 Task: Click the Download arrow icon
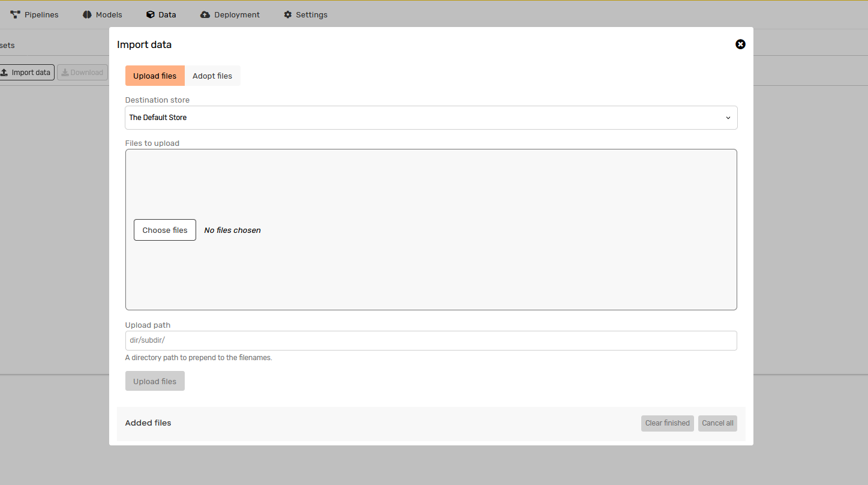65,73
